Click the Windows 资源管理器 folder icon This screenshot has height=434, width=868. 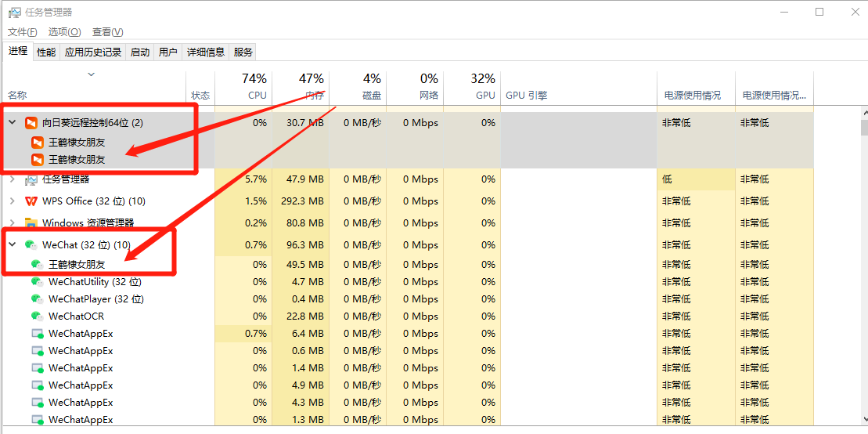31,222
